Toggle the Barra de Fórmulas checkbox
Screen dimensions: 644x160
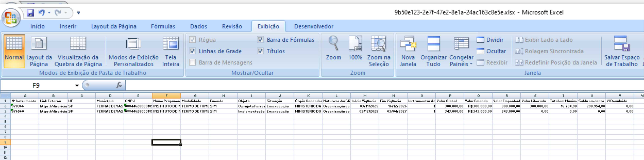260,40
